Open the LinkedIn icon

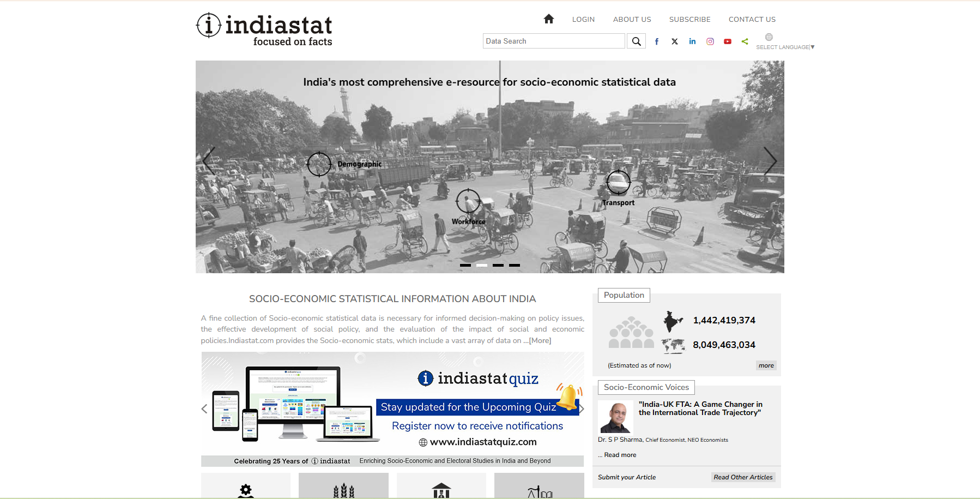coord(692,41)
